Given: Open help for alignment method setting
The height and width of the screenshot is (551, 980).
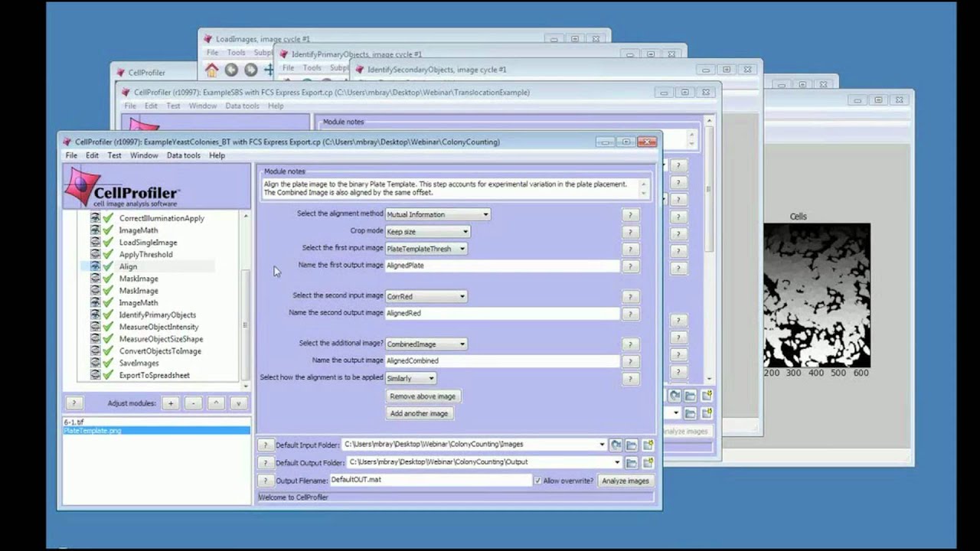Looking at the screenshot, I should pos(630,216).
